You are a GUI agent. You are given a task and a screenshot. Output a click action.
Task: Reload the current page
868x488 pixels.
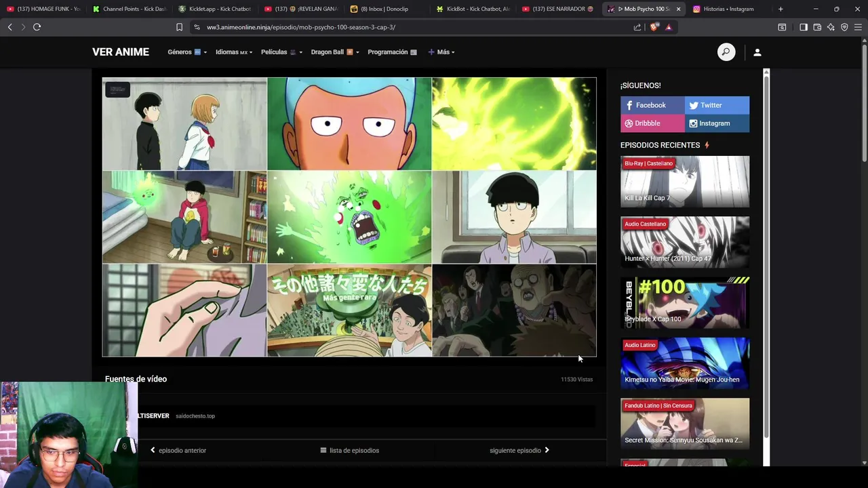click(x=37, y=27)
